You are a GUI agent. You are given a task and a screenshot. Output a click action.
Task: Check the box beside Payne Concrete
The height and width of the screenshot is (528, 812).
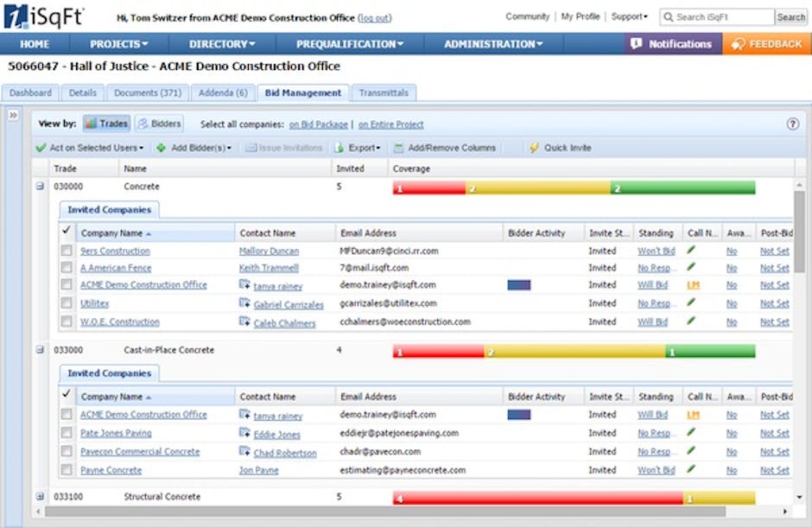pos(67,469)
